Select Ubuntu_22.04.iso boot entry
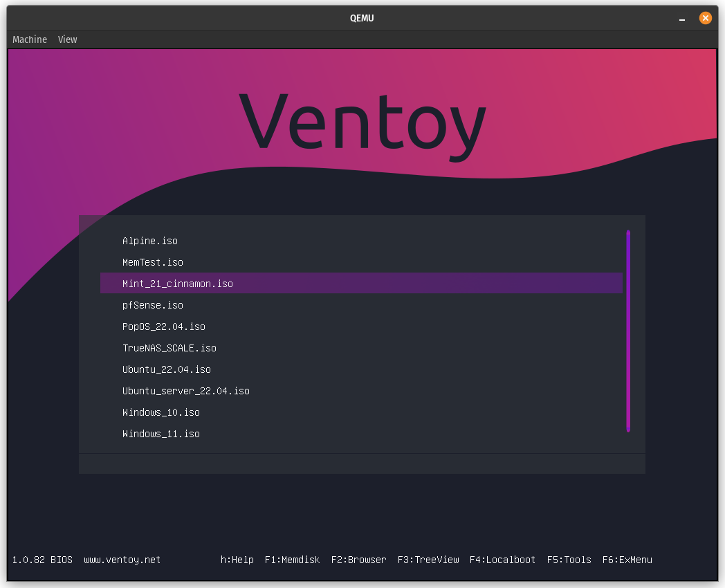725x588 pixels. click(x=361, y=369)
